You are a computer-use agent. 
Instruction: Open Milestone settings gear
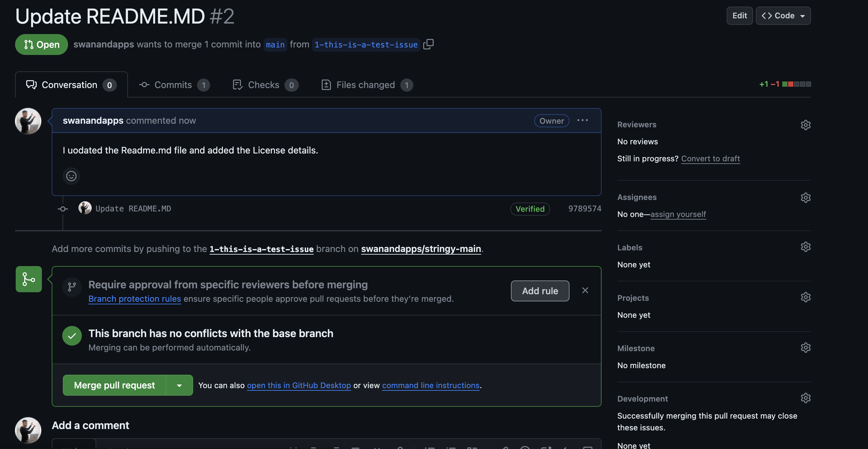pos(805,348)
